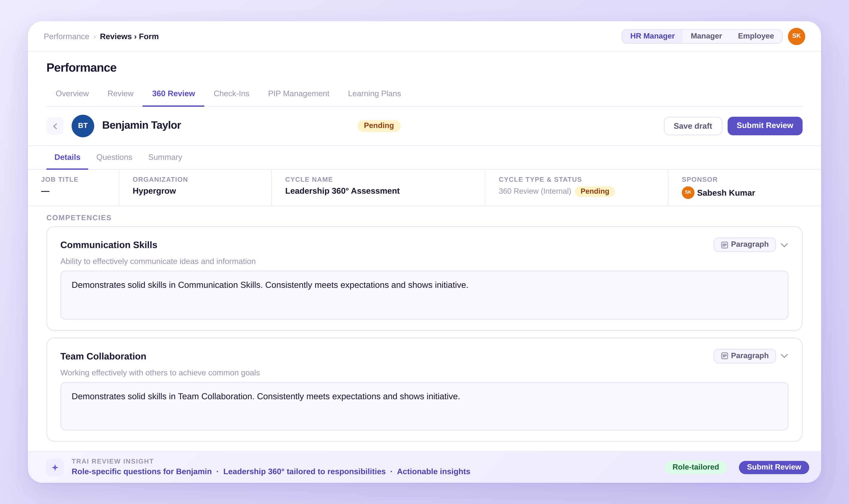Switch to Employee role view
Image resolution: width=849 pixels, height=504 pixels.
(x=756, y=36)
